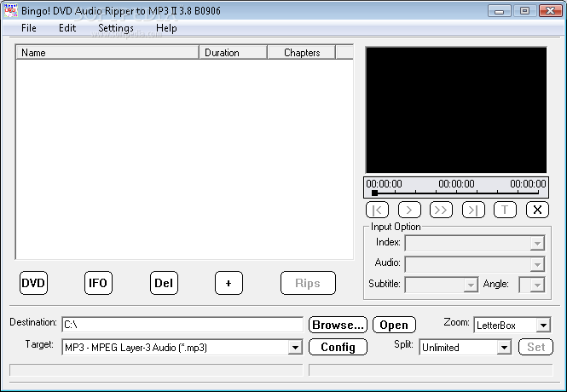Open the Help menu
Viewport: 567px width, 392px height.
(166, 28)
